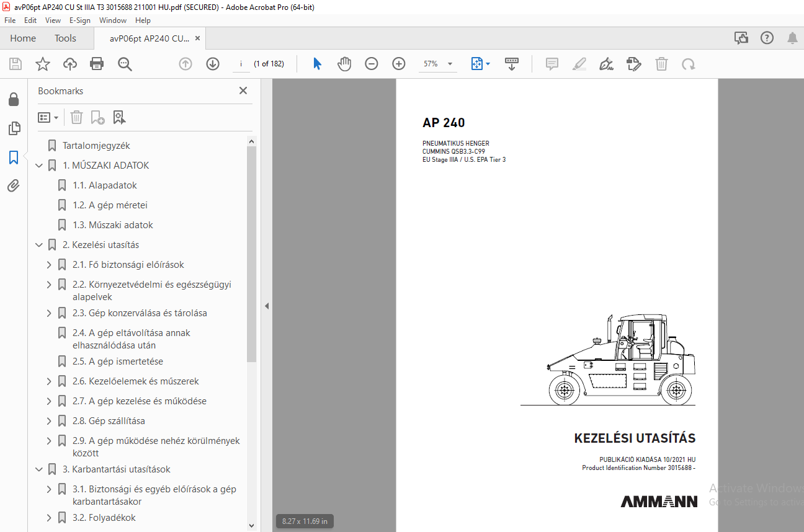The height and width of the screenshot is (532, 804).
Task: Switch to the Home tab
Action: pyautogui.click(x=23, y=38)
